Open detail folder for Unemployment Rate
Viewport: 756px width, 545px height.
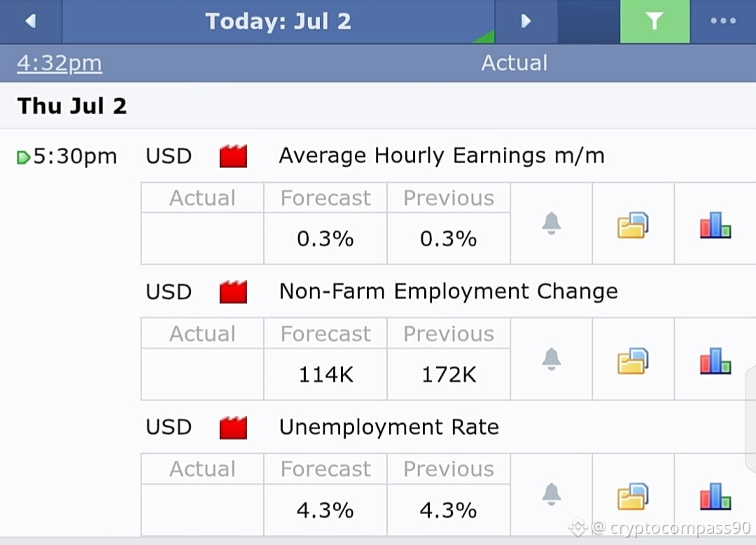[633, 496]
